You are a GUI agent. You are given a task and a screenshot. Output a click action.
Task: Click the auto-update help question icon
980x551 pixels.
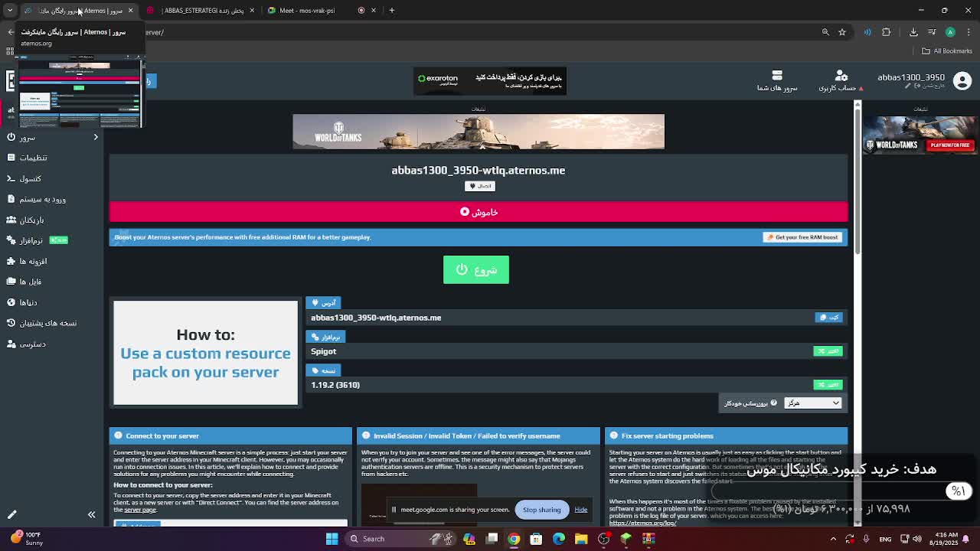pyautogui.click(x=773, y=403)
